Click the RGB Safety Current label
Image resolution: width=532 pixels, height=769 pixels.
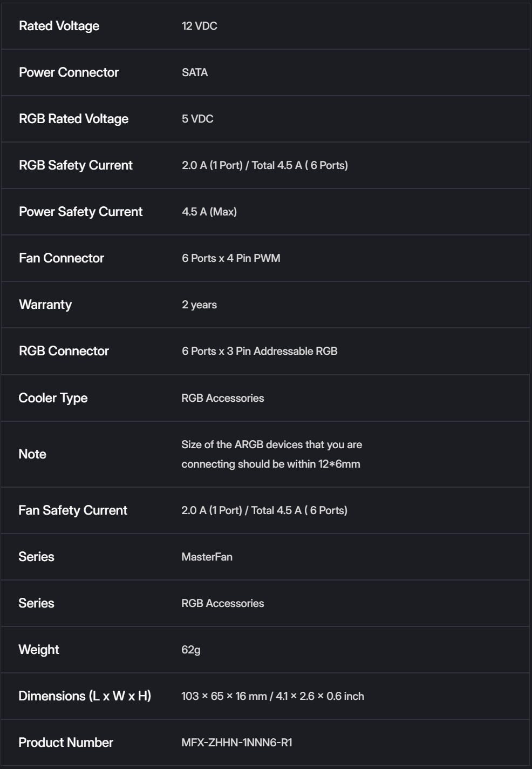click(76, 165)
